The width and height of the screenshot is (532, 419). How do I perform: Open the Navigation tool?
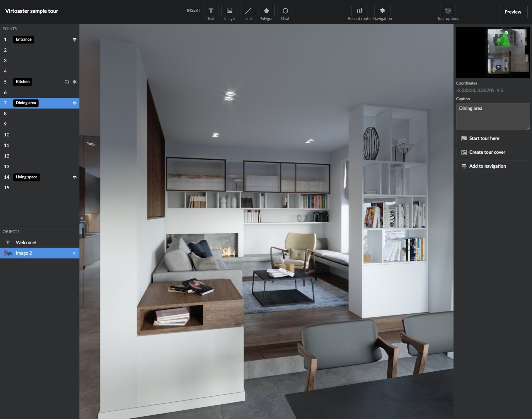tap(382, 11)
